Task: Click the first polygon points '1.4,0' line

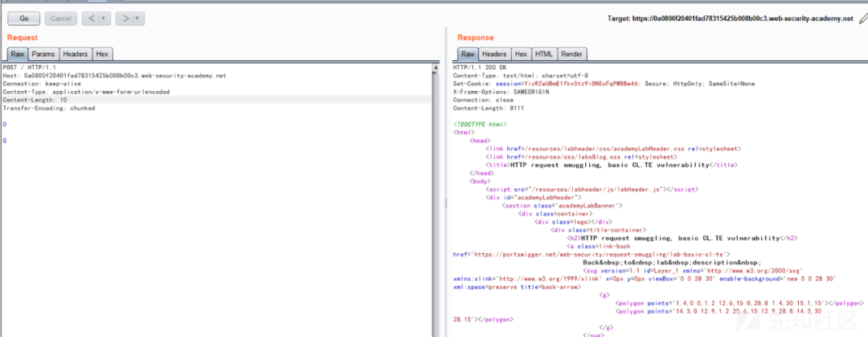Action: [739, 303]
